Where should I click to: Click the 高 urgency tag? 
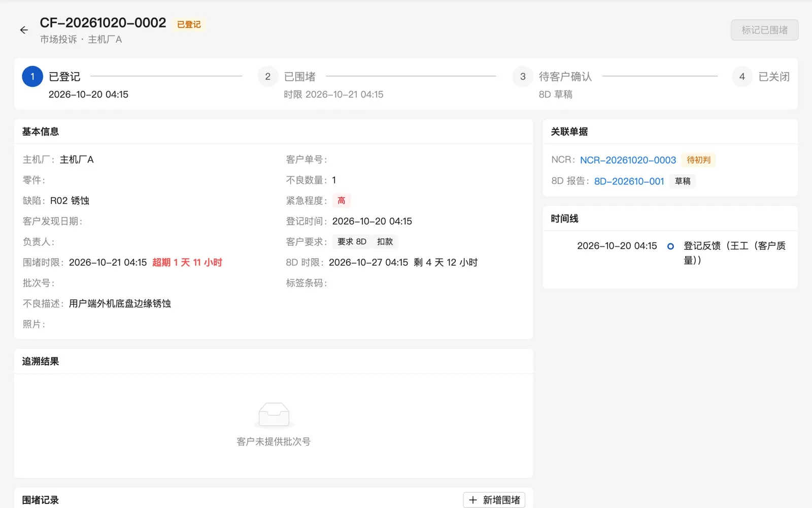coord(342,201)
